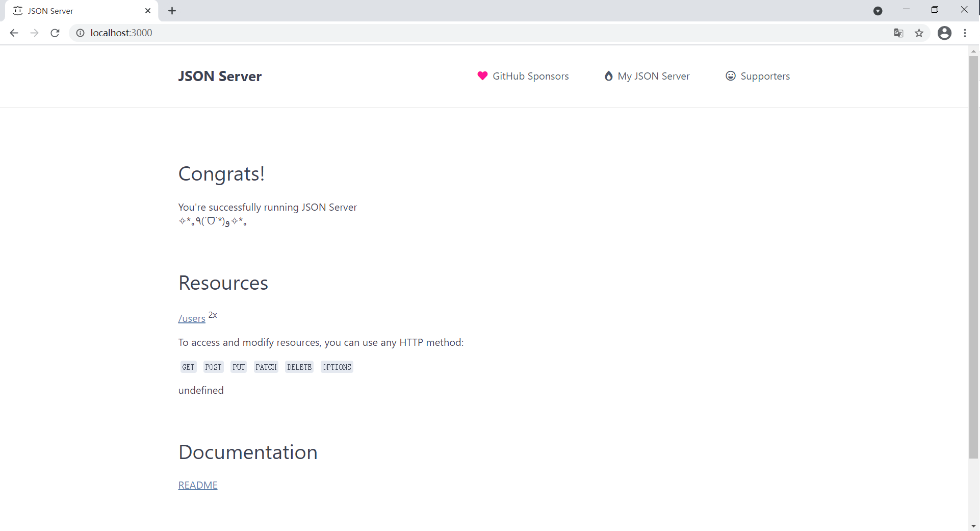This screenshot has width=980, height=531.
Task: Open the Chrome three-dot menu
Action: [966, 33]
